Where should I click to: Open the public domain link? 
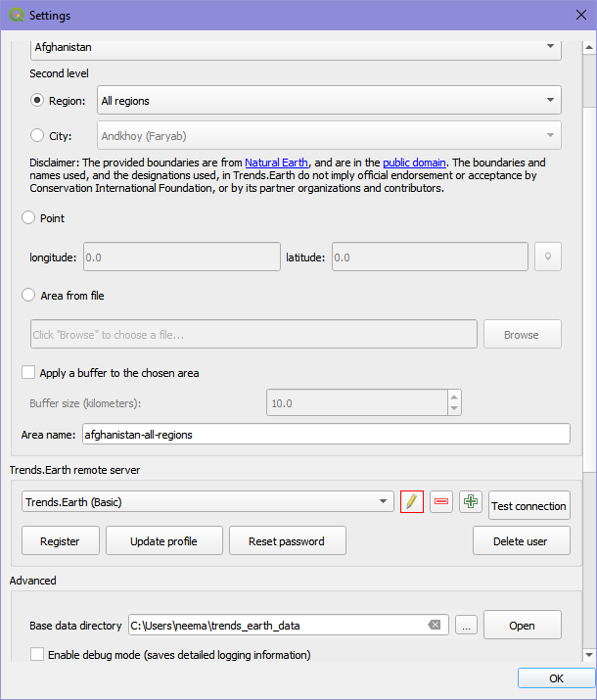tap(414, 163)
